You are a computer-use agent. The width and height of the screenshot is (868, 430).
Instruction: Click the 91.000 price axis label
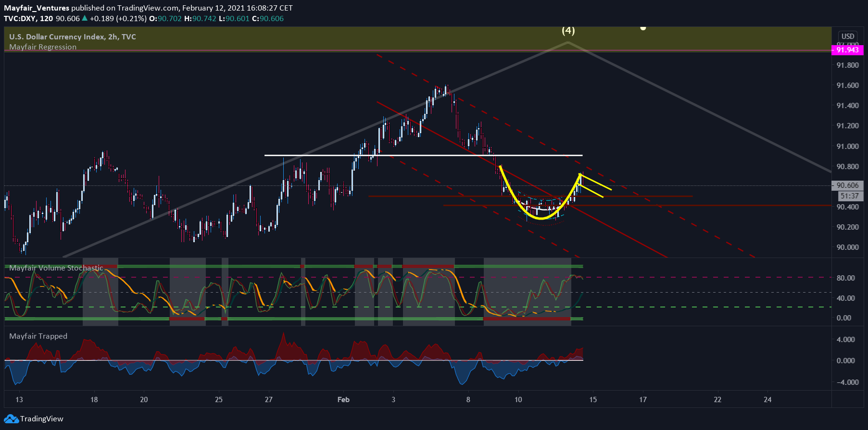[x=847, y=147]
